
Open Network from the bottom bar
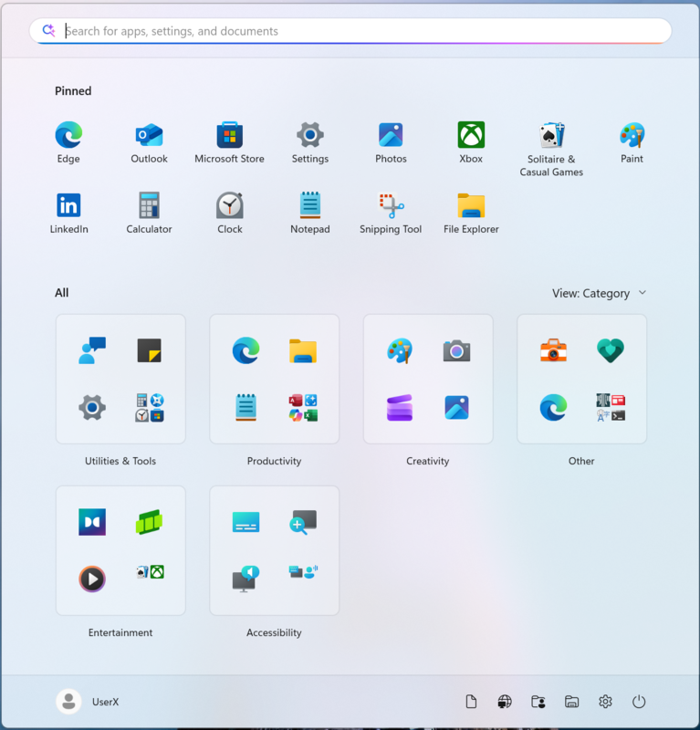coord(505,702)
